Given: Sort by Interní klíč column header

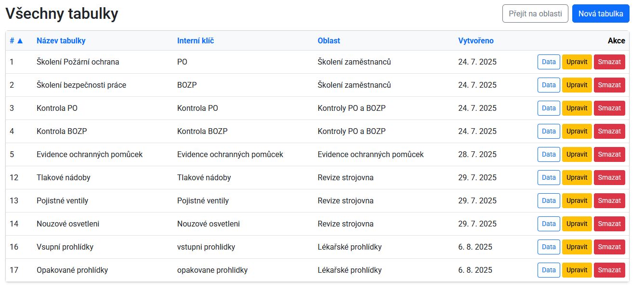Looking at the screenshot, I should click(x=196, y=40).
